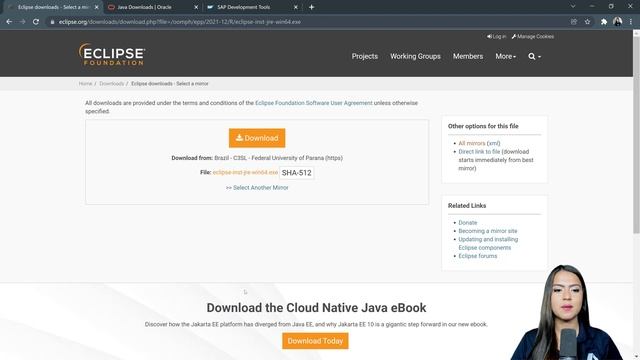The height and width of the screenshot is (360, 640).
Task: Click the Brazil C3SL mirror text
Action: click(278, 158)
